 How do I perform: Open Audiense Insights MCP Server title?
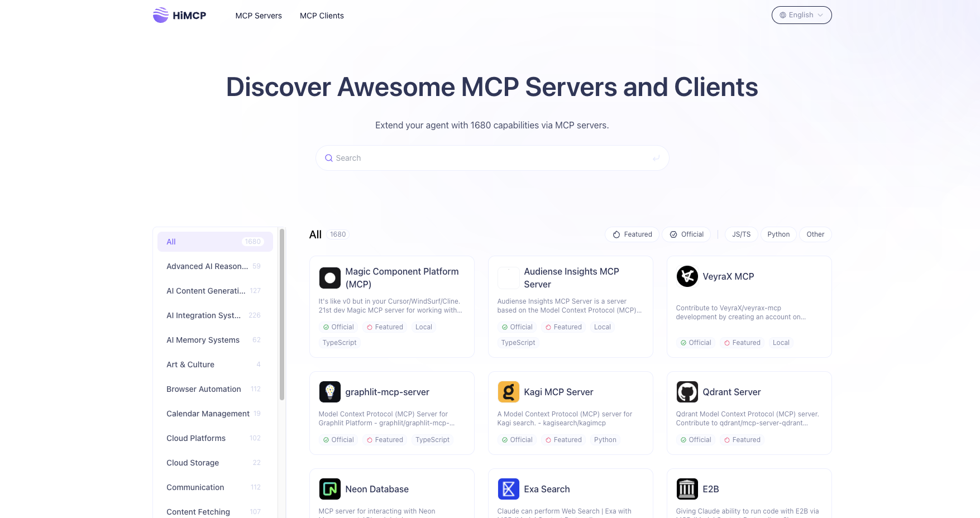[571, 278]
